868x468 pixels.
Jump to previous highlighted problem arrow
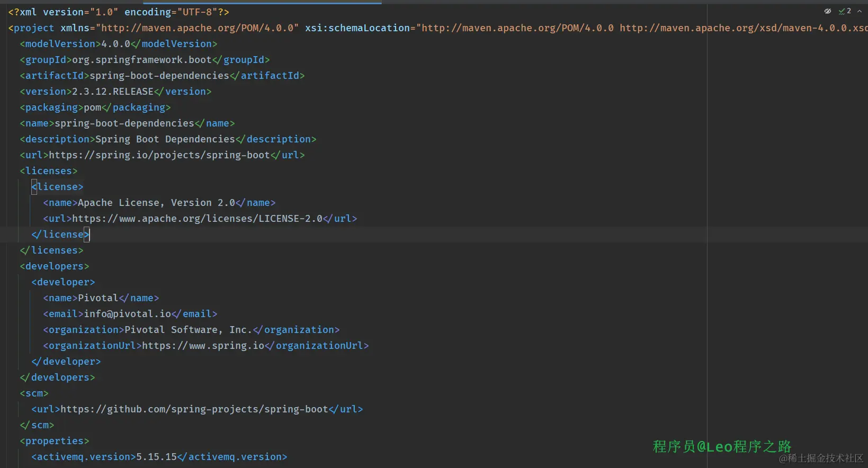[860, 11]
